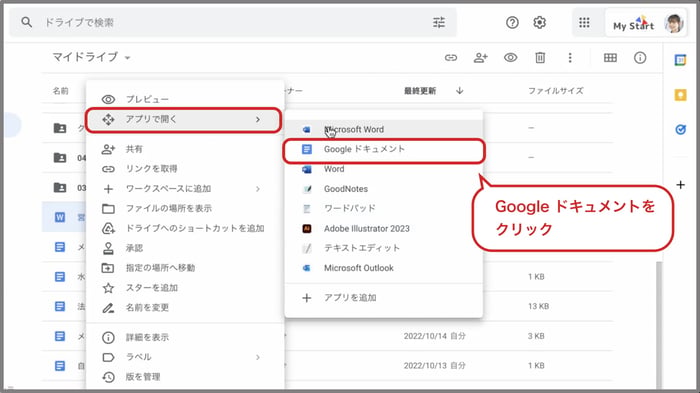Open the settings gear icon

pos(540,22)
